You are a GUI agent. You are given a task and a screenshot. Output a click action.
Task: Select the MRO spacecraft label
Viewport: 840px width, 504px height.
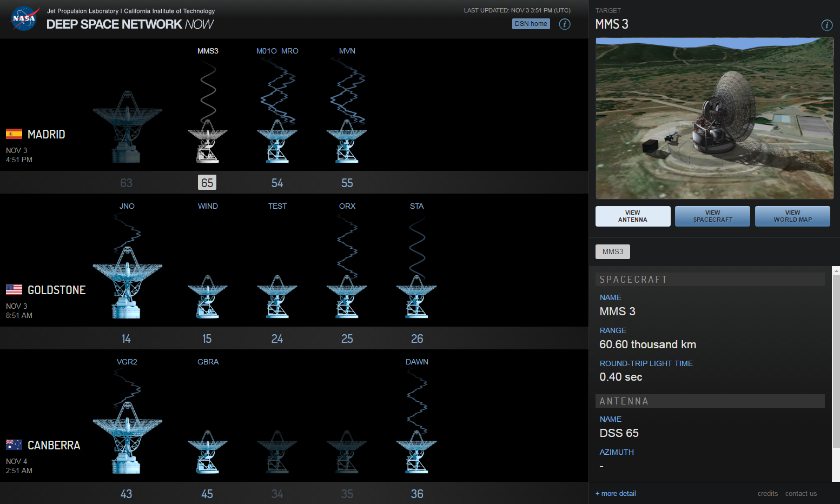click(290, 51)
